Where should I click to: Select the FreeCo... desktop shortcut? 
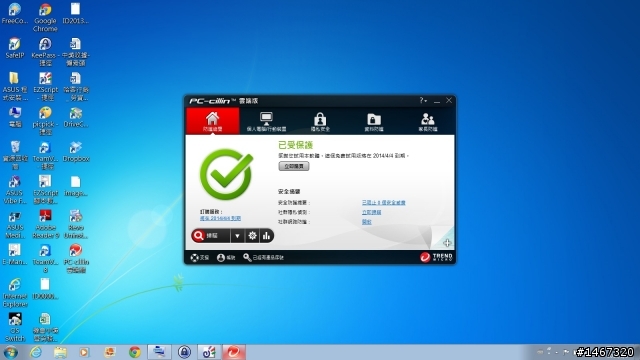click(15, 13)
